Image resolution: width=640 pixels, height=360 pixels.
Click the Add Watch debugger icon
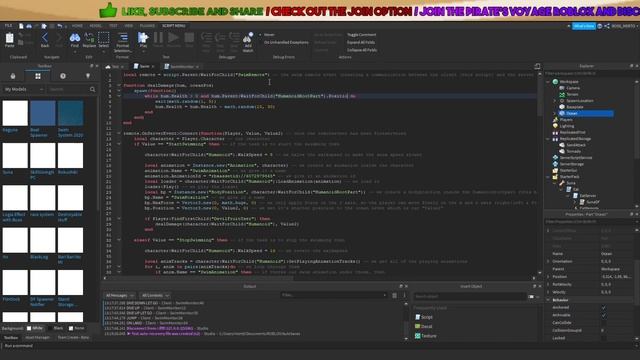[248, 38]
